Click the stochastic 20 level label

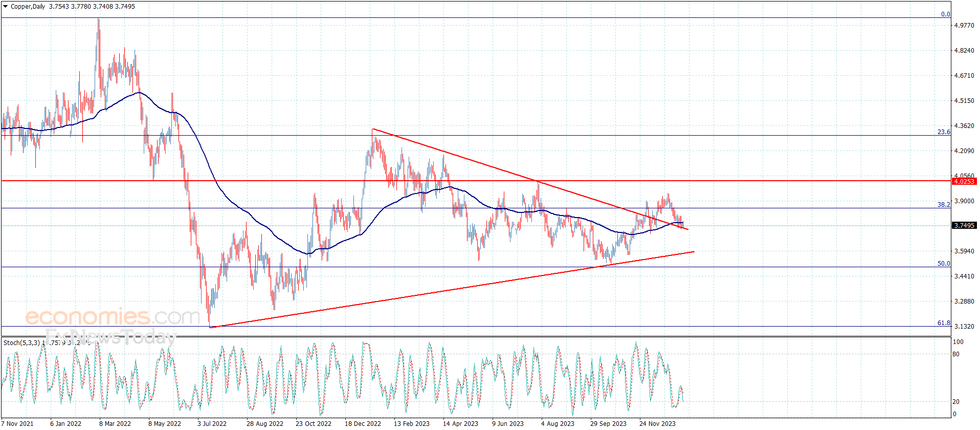click(956, 402)
